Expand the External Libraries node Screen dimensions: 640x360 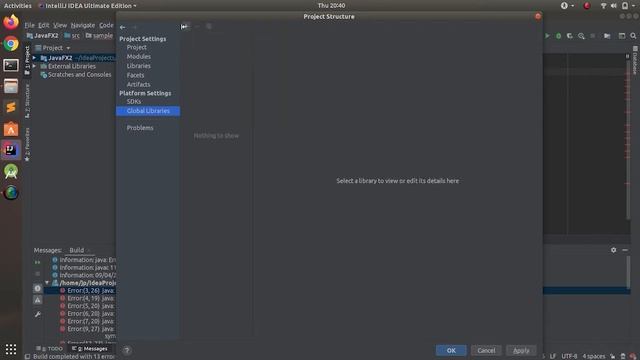click(35, 66)
